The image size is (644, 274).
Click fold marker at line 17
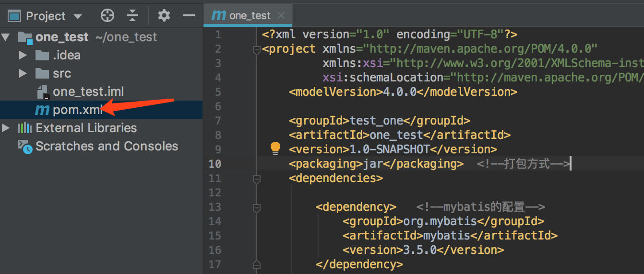pos(256,264)
